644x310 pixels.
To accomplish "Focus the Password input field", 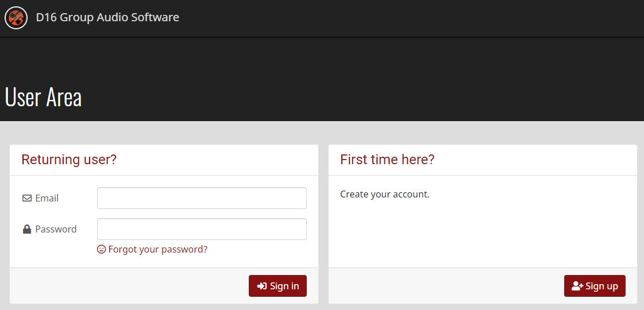I will (202, 229).
